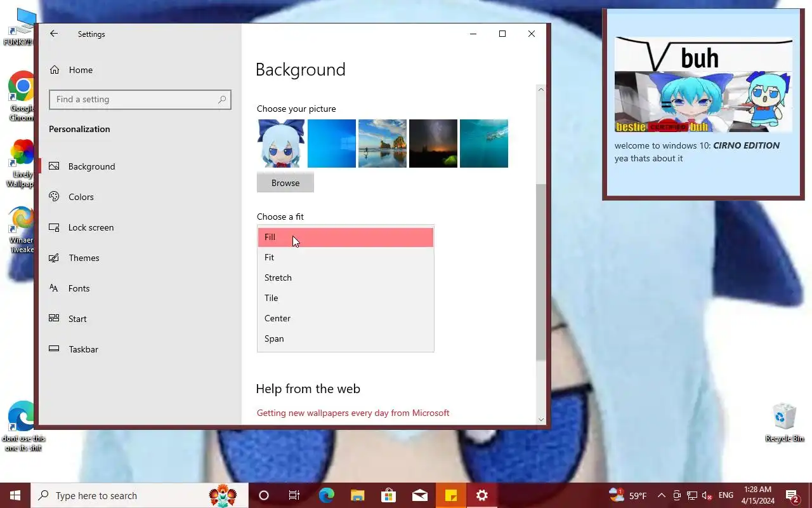The image size is (812, 508).
Task: Click the buh meme image in sticky note
Action: pyautogui.click(x=704, y=84)
